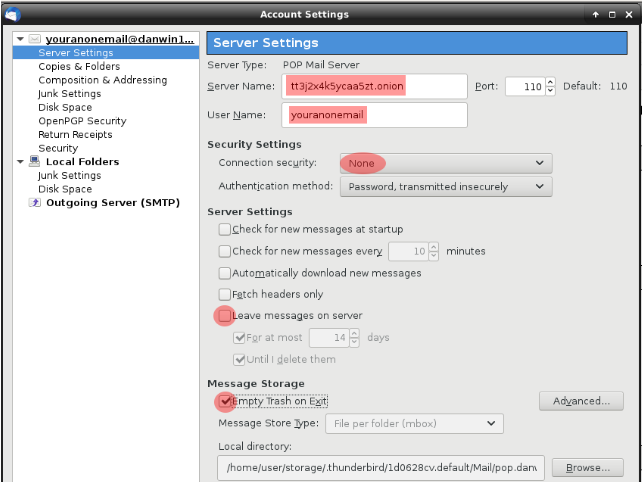Uncheck Empty Trash on Exit
The width and height of the screenshot is (642, 482).
(x=225, y=401)
